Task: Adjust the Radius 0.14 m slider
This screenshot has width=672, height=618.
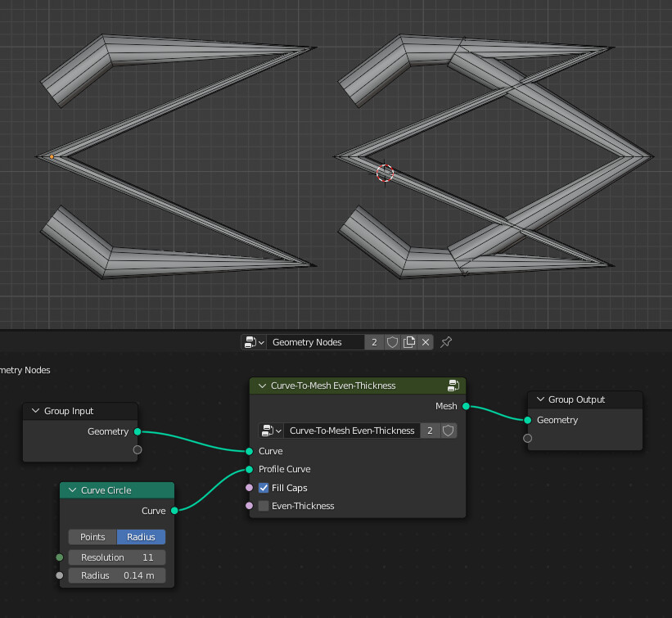Action: pos(116,575)
